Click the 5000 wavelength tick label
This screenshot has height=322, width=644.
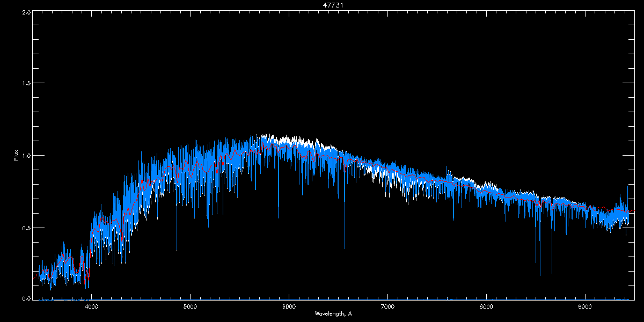[190, 307]
